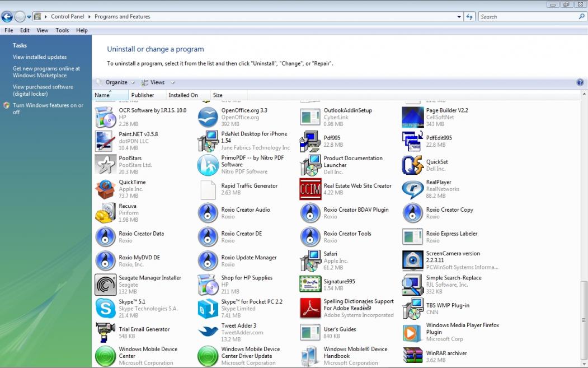
Task: Select the RealPlayer icon
Action: tap(412, 189)
